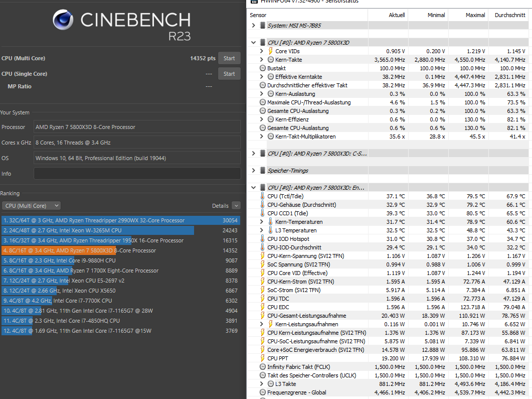Screen dimensions: 532x399
Task: Select the i7-1165G7 @15W ranking entry
Action: tap(121, 331)
